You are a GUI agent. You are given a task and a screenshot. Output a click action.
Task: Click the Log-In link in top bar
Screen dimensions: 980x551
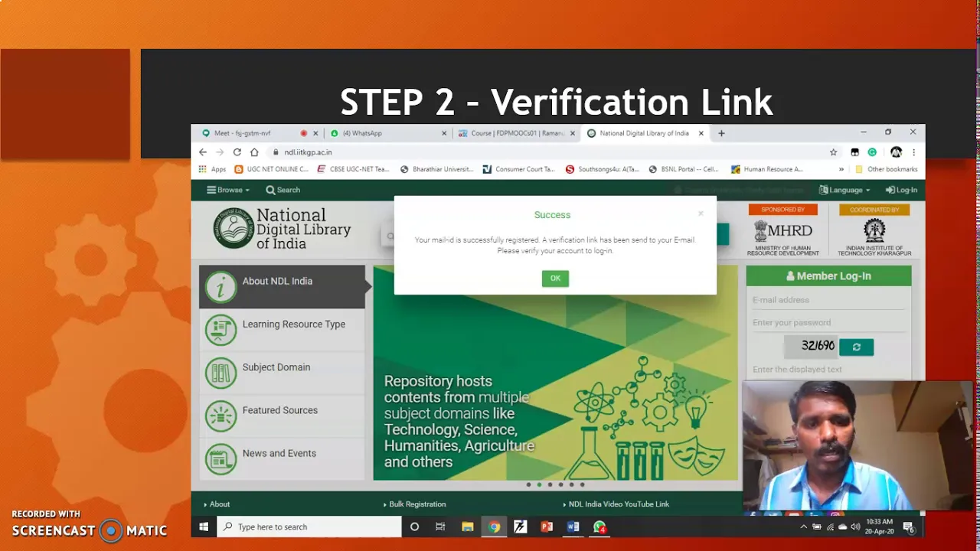[901, 190]
